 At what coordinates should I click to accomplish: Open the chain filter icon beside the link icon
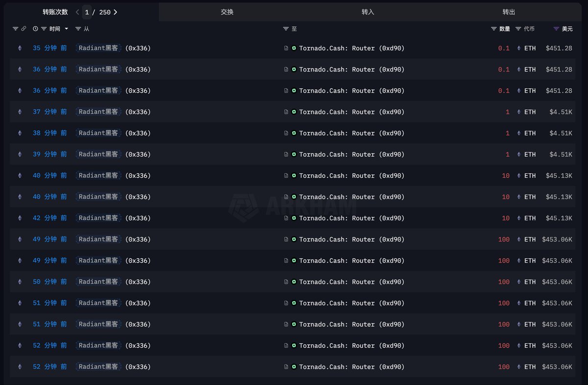coord(15,29)
